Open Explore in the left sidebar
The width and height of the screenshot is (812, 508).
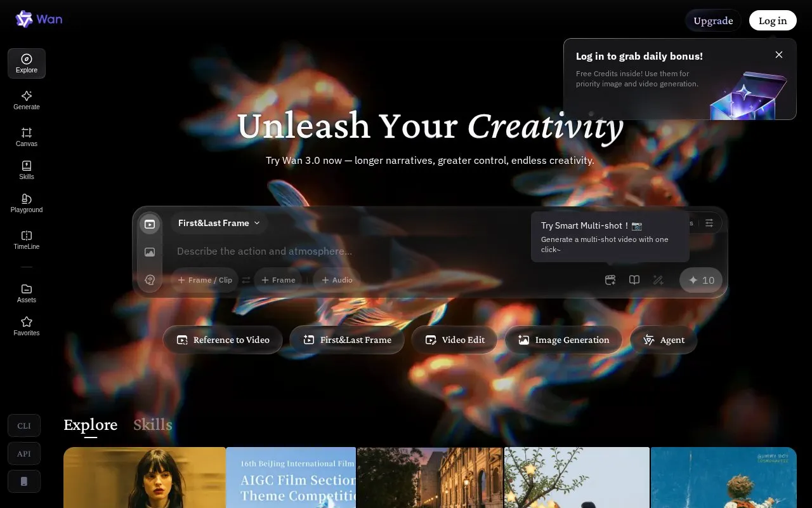pos(27,63)
